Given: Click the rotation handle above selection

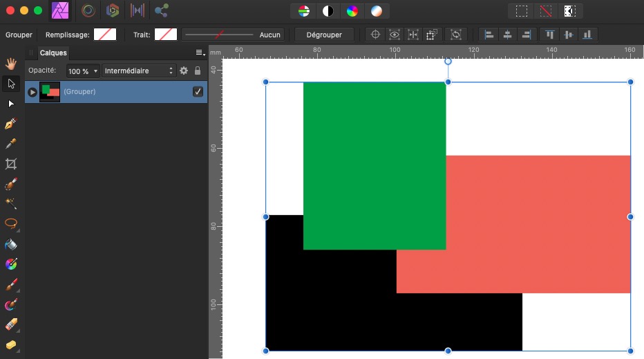Looking at the screenshot, I should click(448, 62).
